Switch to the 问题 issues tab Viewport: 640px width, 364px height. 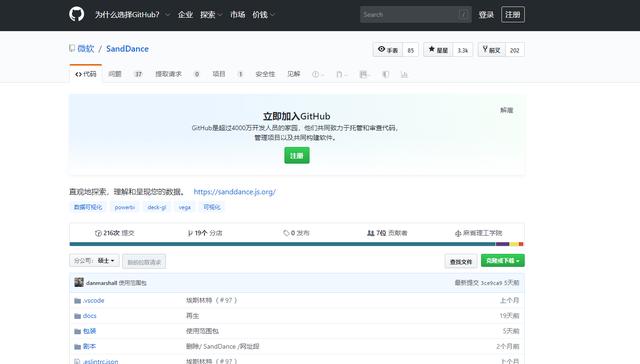125,74
